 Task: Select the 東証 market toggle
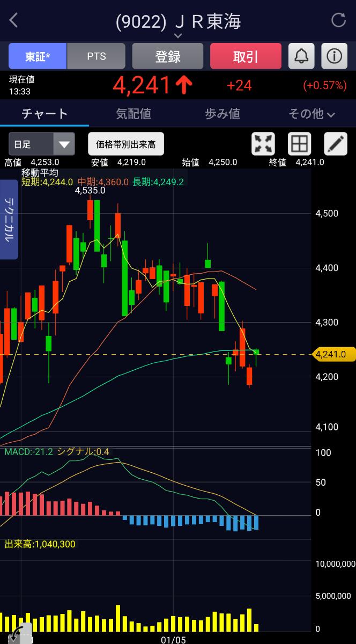point(38,56)
